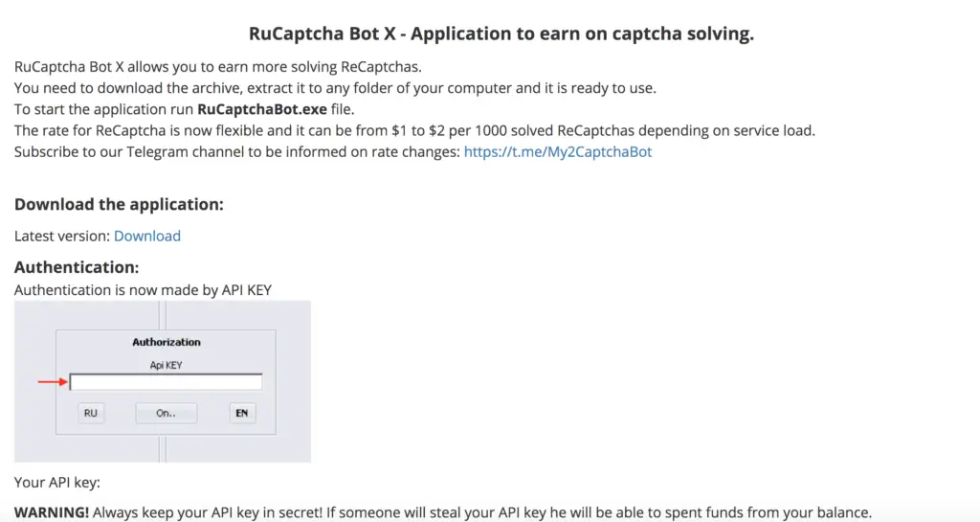Screen dimensions: 980x522
Task: Click the 'Authentication:' section heading
Action: 77,267
